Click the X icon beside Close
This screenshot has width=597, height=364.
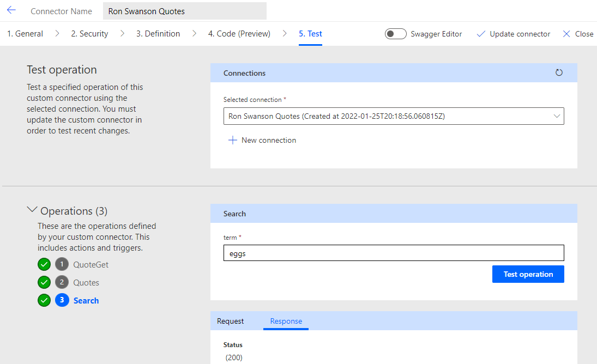[x=566, y=34]
